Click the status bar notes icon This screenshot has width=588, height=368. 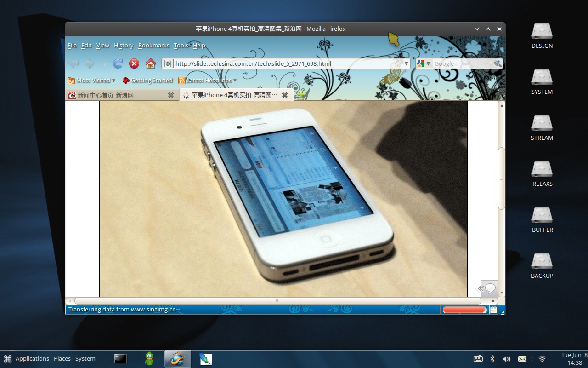pyautogui.click(x=493, y=310)
